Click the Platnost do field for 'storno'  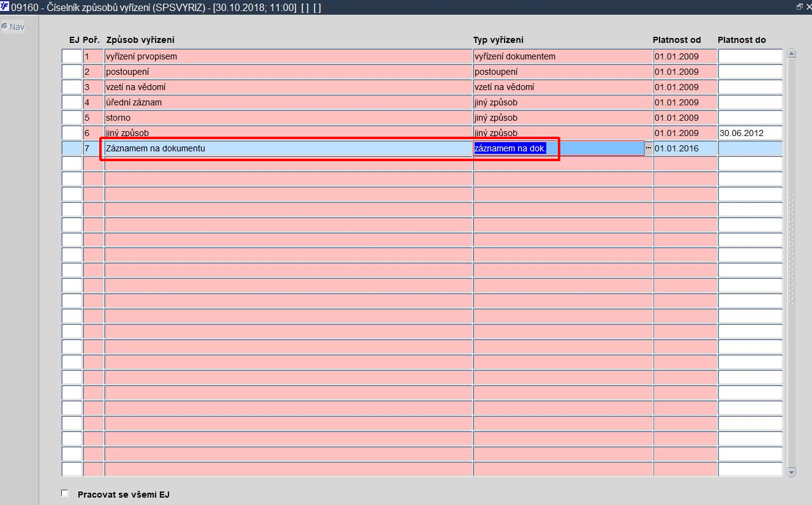click(750, 118)
